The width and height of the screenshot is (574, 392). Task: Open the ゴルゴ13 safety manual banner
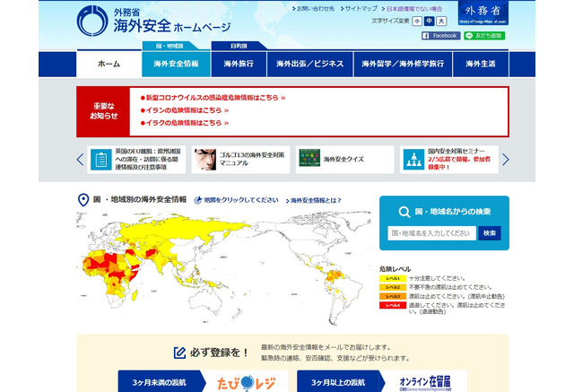point(206,160)
